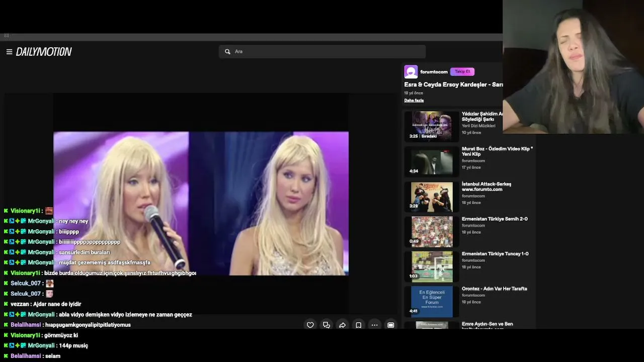
Task: Focus the Ara search field
Action: [323, 51]
